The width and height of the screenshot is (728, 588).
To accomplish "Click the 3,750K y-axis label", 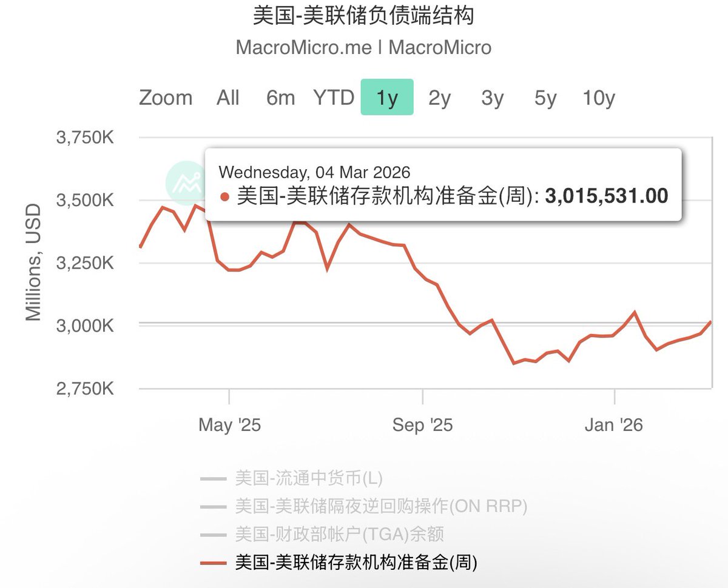I will pyautogui.click(x=85, y=138).
